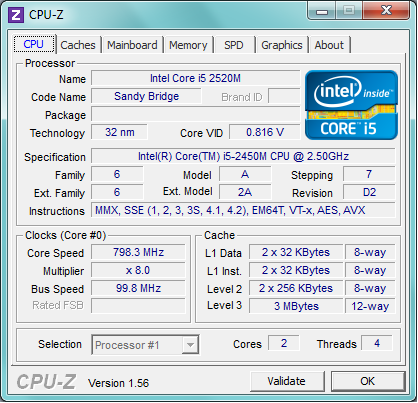Click the Code Name value Sandy Bridge
Screen dimensions: 418x403
(x=146, y=96)
